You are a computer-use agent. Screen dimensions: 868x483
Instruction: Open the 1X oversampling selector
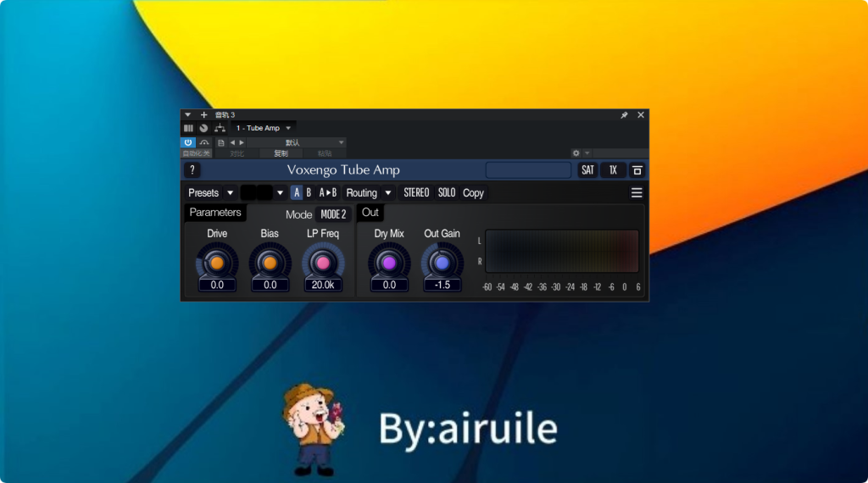tap(613, 170)
